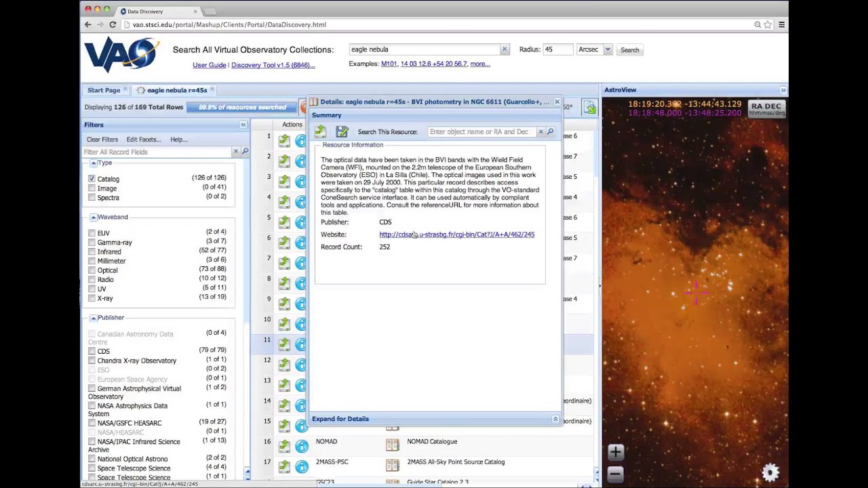Toggle RA DEC coordinate format button
868x488 pixels.
coord(767,109)
